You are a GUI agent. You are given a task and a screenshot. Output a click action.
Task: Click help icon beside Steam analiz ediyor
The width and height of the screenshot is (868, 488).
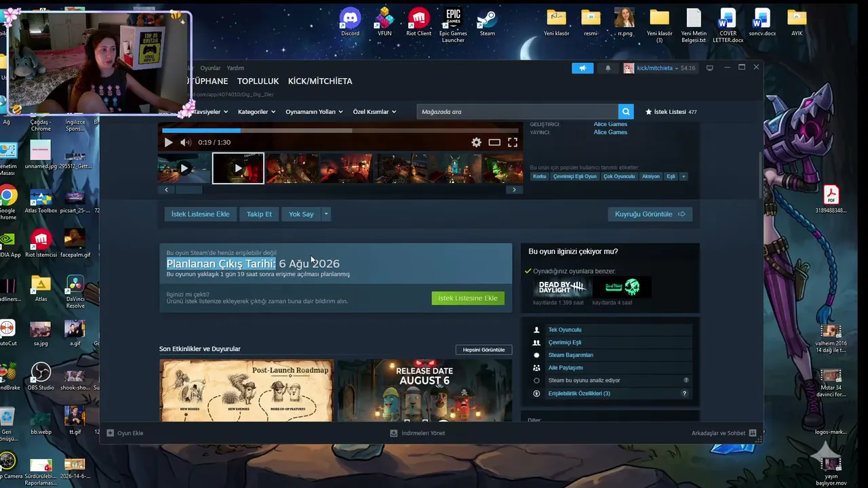[686, 381]
